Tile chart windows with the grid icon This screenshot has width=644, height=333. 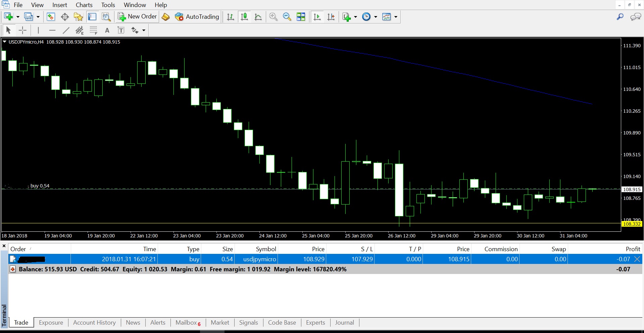tap(301, 17)
